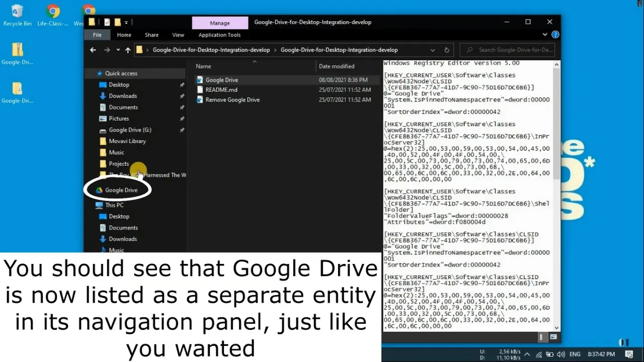Open the File menu
The image size is (644, 362).
pyautogui.click(x=97, y=35)
